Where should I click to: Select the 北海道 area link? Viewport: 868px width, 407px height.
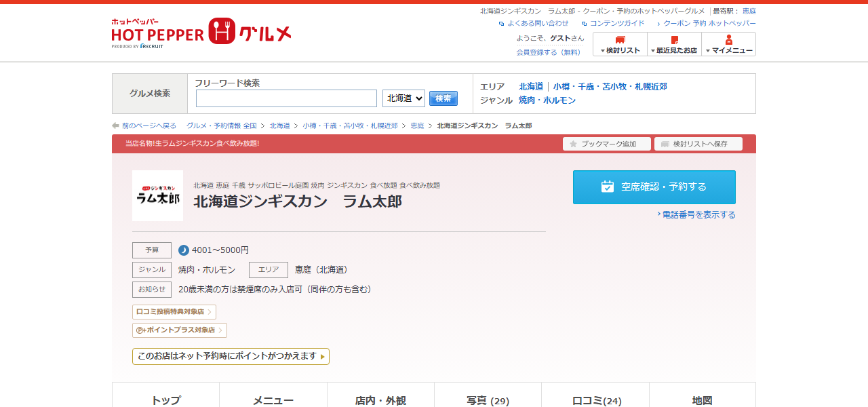(x=531, y=87)
